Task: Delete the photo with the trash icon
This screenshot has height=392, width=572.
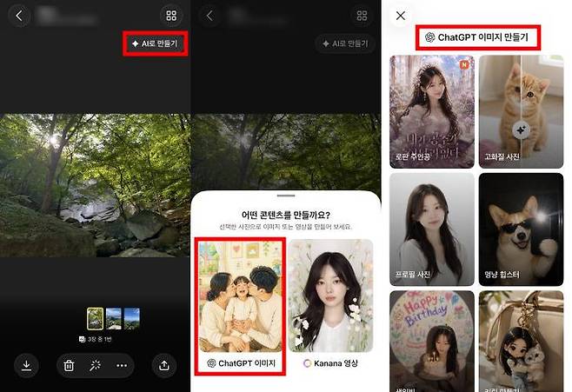Action: [x=69, y=365]
